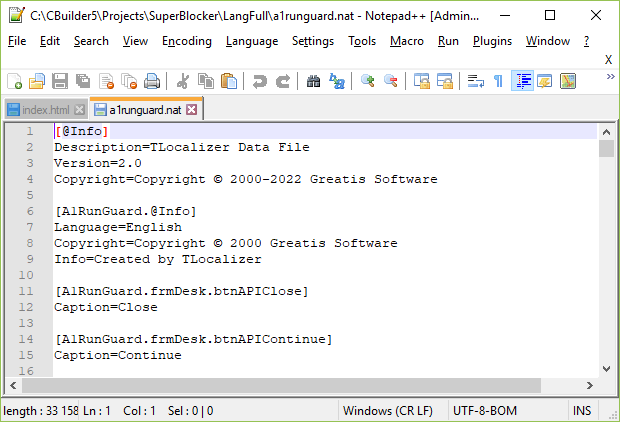
Task: Open Find with the binoculars icon
Action: [313, 81]
